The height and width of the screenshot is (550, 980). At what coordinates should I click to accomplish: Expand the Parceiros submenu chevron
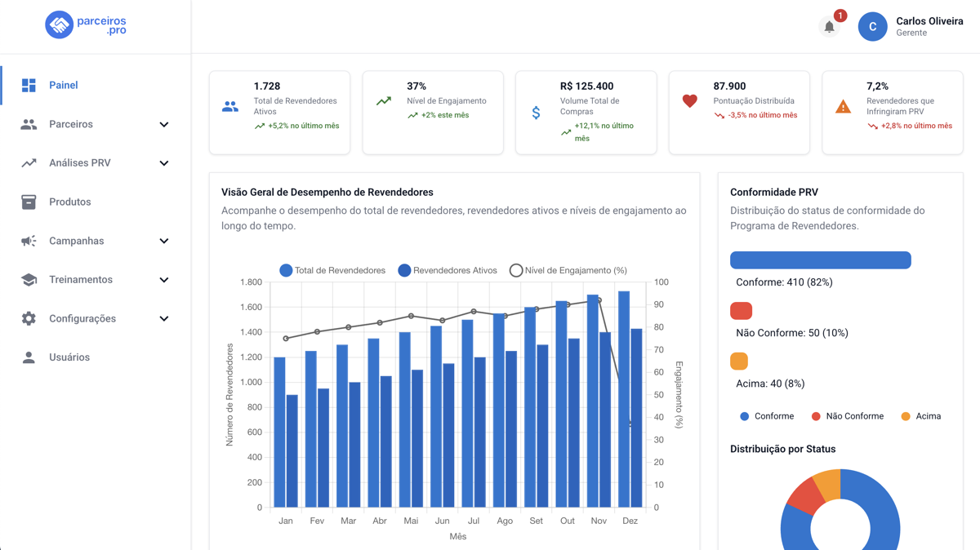pos(164,125)
